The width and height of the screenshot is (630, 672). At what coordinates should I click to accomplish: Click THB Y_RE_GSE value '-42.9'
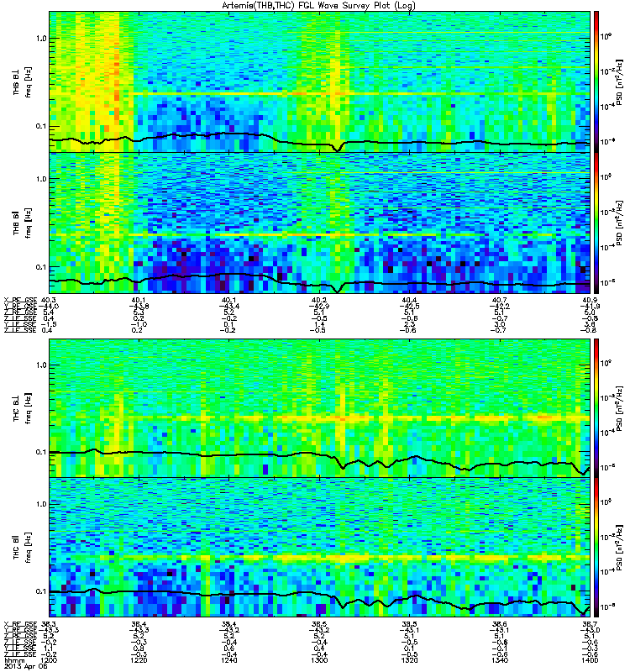(x=319, y=307)
